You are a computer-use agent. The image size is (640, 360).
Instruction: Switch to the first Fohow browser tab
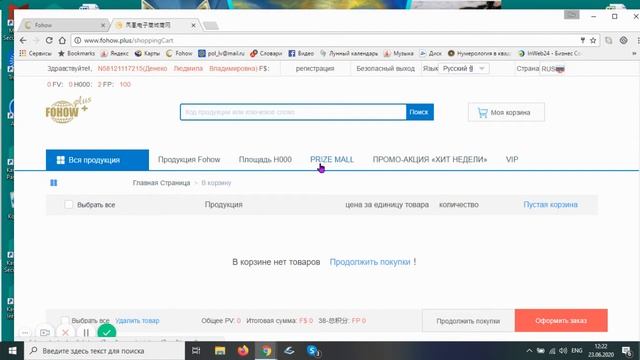pos(63,25)
